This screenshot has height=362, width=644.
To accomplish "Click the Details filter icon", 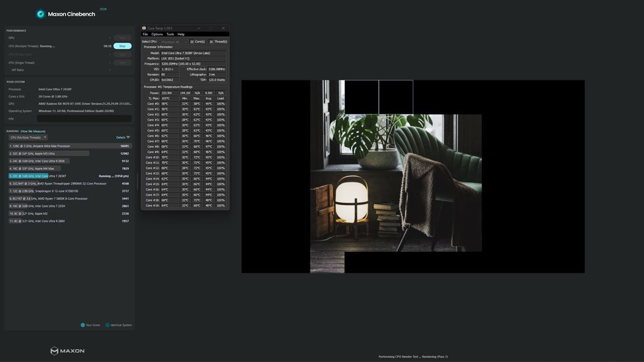I will click(x=128, y=137).
